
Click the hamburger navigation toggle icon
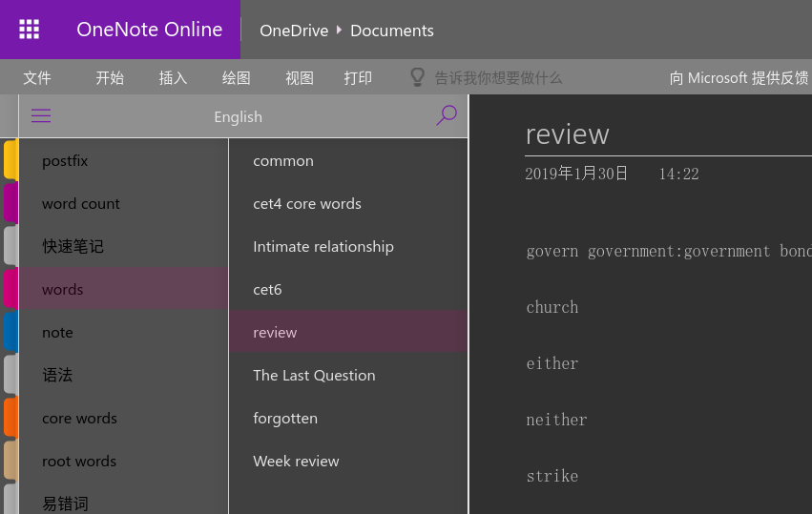coord(41,115)
